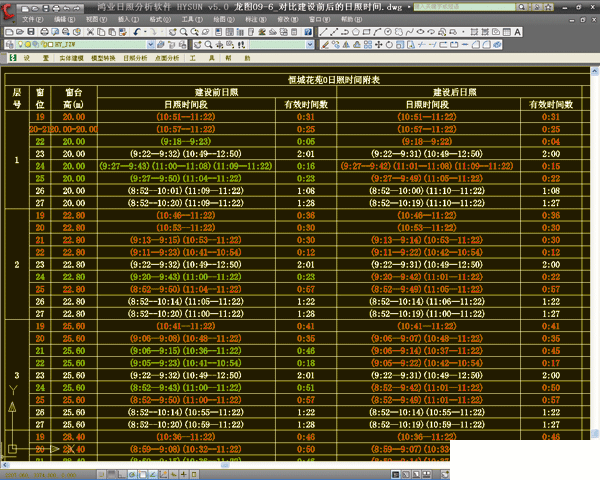
Task: Click the 设置 button on the HYSUN toolbar
Action: 36,58
